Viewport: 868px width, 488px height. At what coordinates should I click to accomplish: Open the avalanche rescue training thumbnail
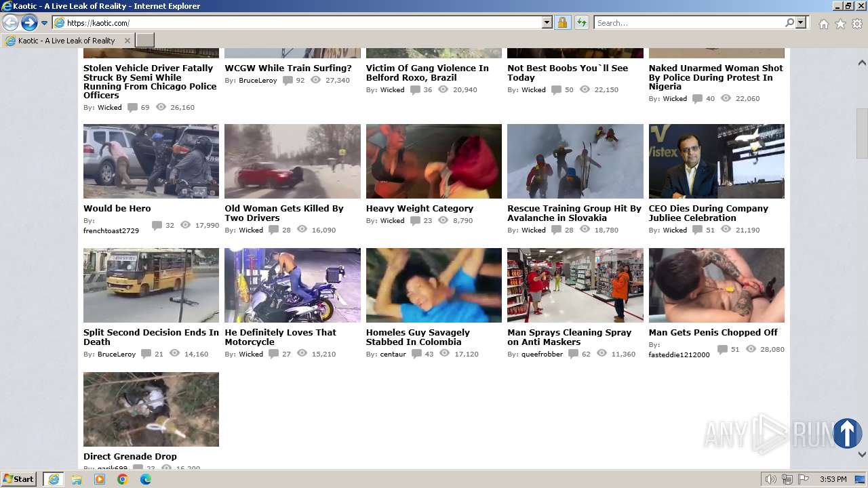575,161
